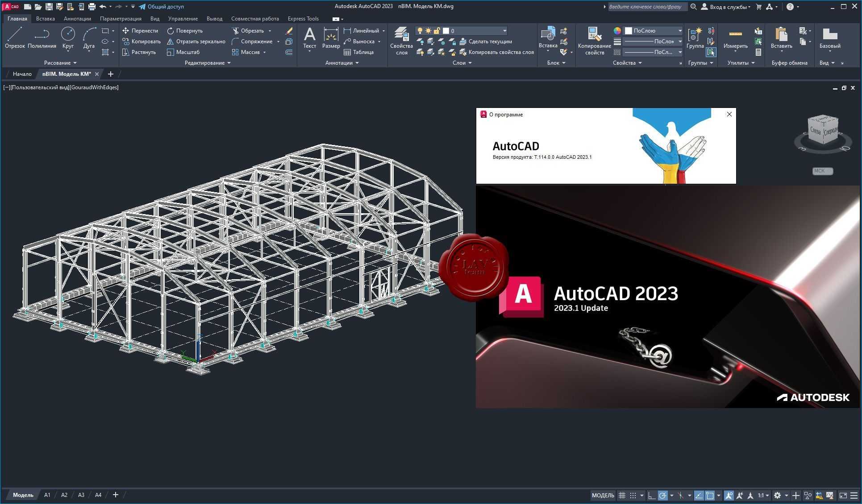Select the Полилиния (Polyline) tool

coord(42,37)
